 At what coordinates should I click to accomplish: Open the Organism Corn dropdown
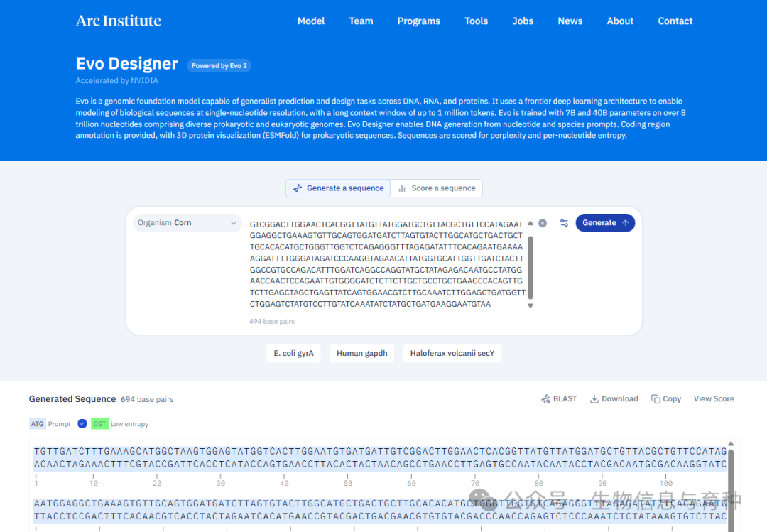tap(187, 223)
